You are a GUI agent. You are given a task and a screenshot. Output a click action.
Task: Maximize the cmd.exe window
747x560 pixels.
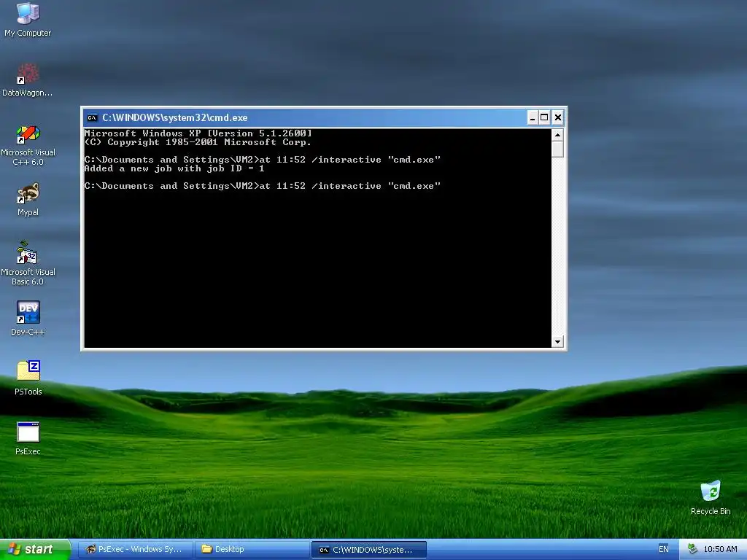tap(544, 117)
